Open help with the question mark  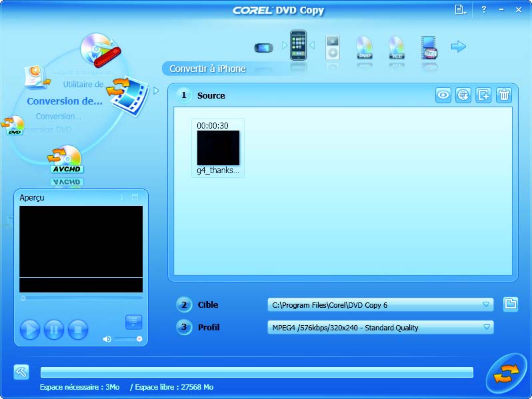tap(484, 9)
